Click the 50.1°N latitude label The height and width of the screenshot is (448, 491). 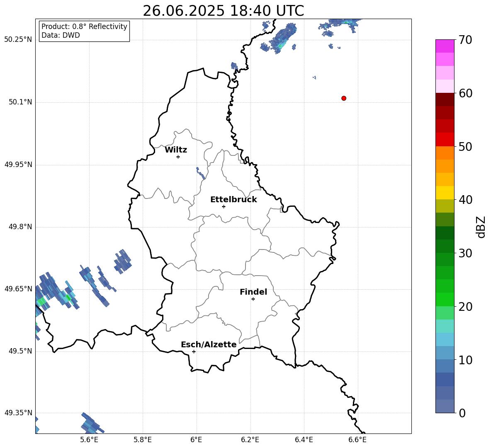click(x=20, y=102)
